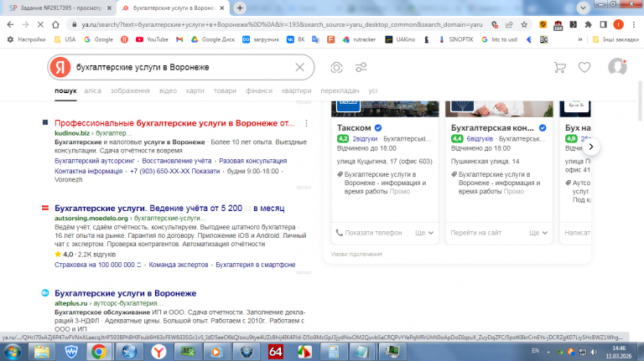Image resolution: width=644 pixels, height=361 pixels.
Task: Open Chrome extensions puzzle icon
Action: (588, 24)
